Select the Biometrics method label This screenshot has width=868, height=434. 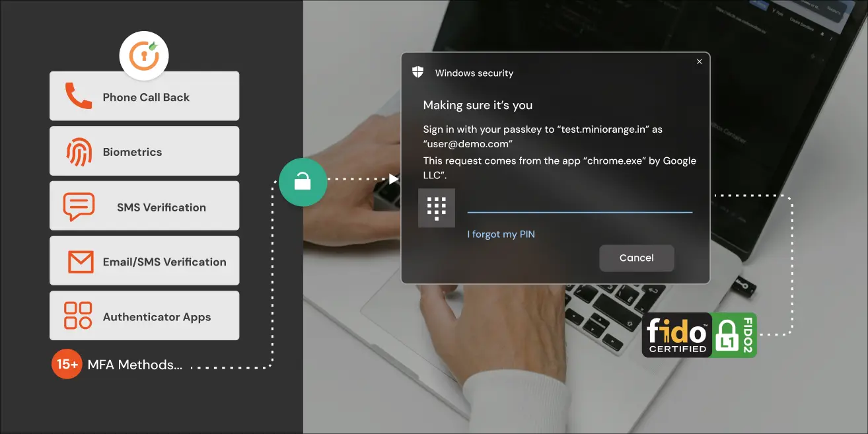(132, 152)
